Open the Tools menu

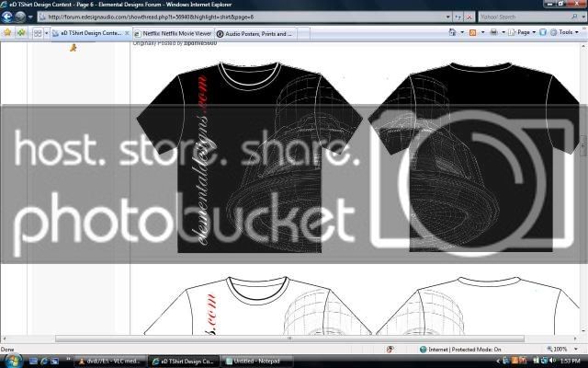click(564, 33)
